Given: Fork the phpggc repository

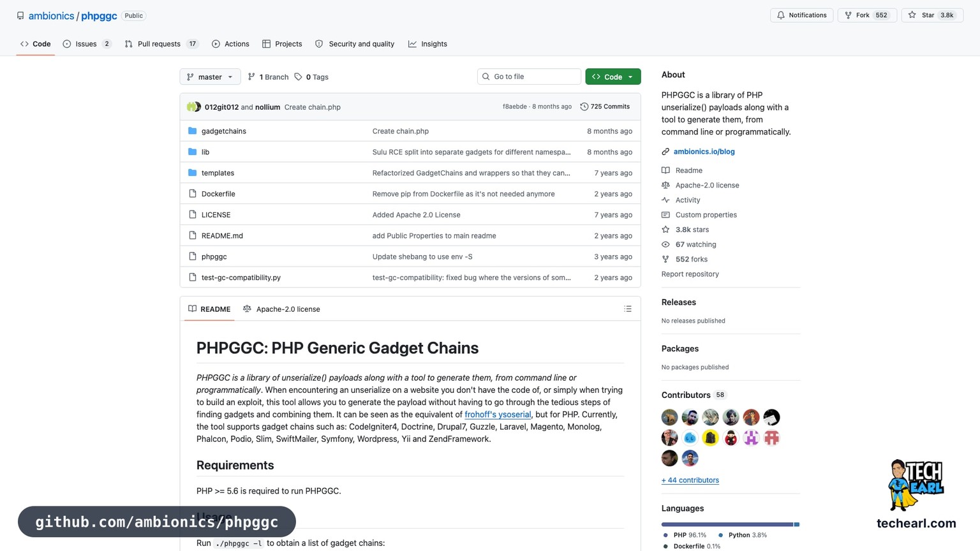Looking at the screenshot, I should click(x=867, y=15).
